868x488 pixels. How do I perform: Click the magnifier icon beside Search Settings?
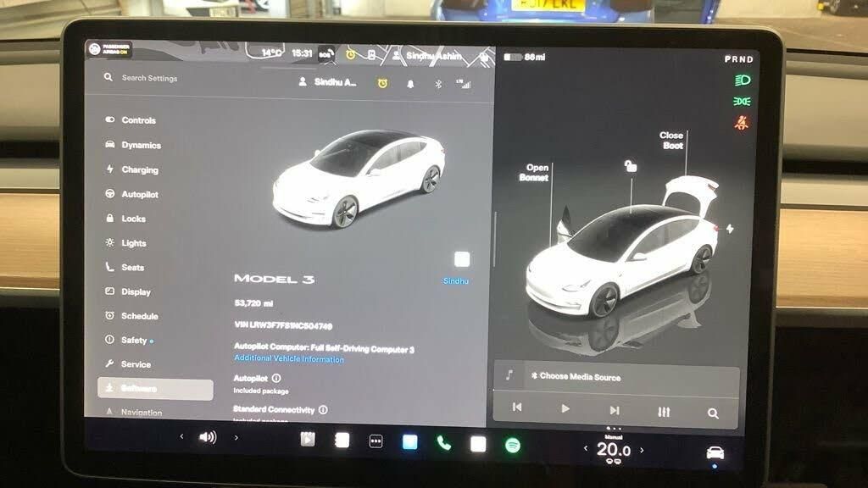click(x=108, y=77)
